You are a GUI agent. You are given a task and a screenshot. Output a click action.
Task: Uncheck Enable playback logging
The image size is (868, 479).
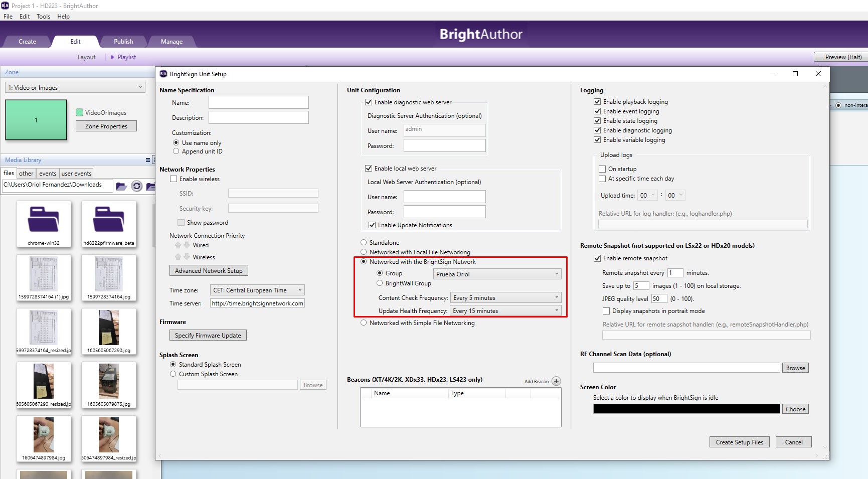pos(597,102)
